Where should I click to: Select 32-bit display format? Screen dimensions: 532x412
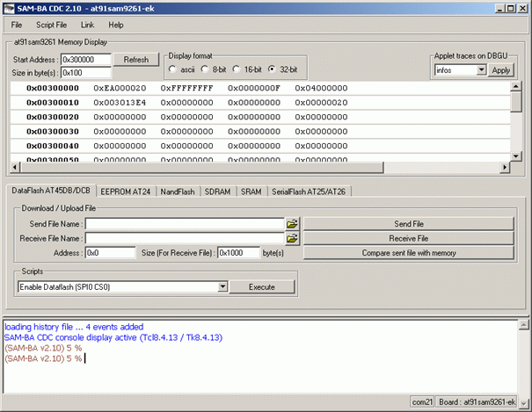tap(272, 69)
